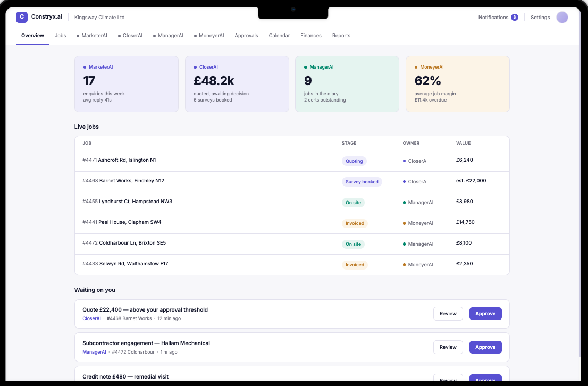Open Settings
Image resolution: width=588 pixels, height=386 pixels.
[x=540, y=17]
